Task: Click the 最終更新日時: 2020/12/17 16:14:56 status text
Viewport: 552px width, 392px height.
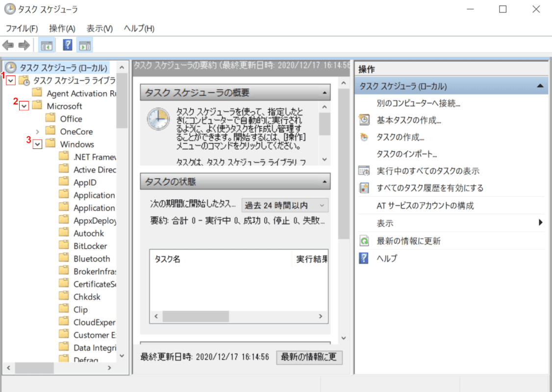Action: coord(204,357)
